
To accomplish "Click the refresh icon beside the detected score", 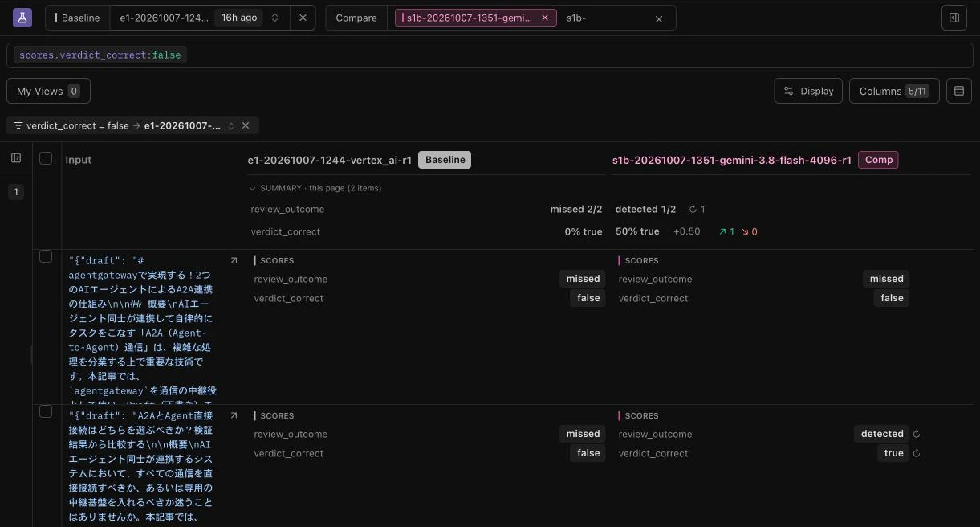I will click(917, 434).
